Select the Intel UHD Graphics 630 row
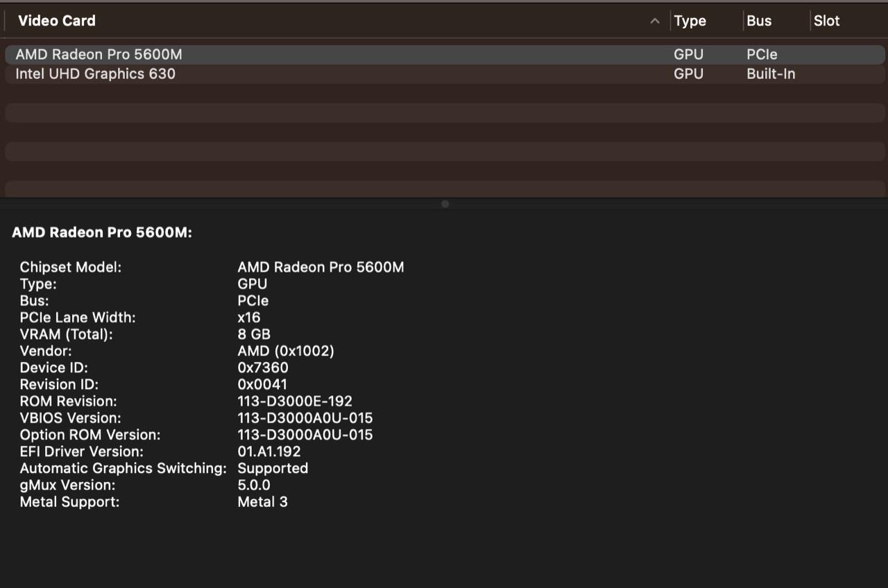Viewport: 888px width, 588px height. 445,74
